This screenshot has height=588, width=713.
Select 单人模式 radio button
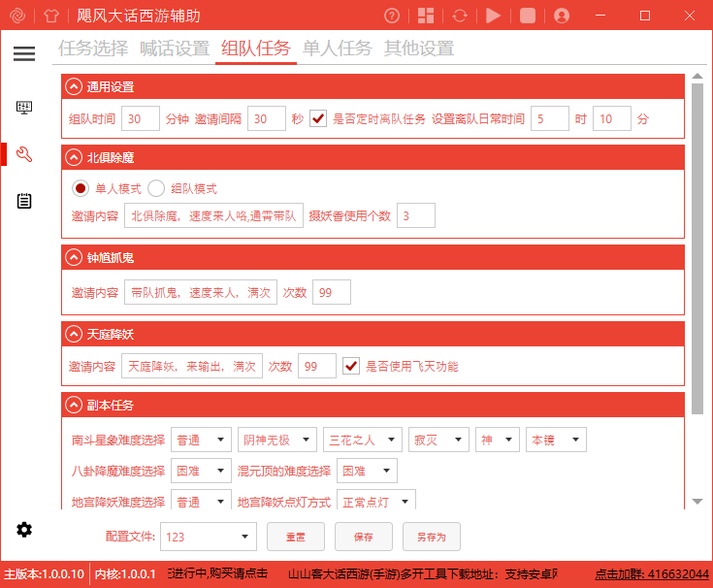pos(81,188)
